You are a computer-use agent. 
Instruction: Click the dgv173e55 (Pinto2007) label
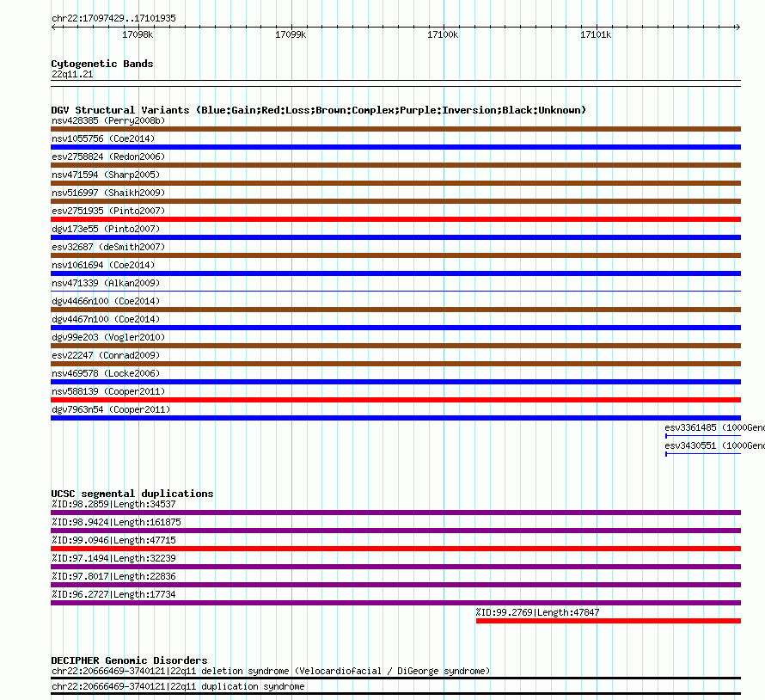point(106,229)
